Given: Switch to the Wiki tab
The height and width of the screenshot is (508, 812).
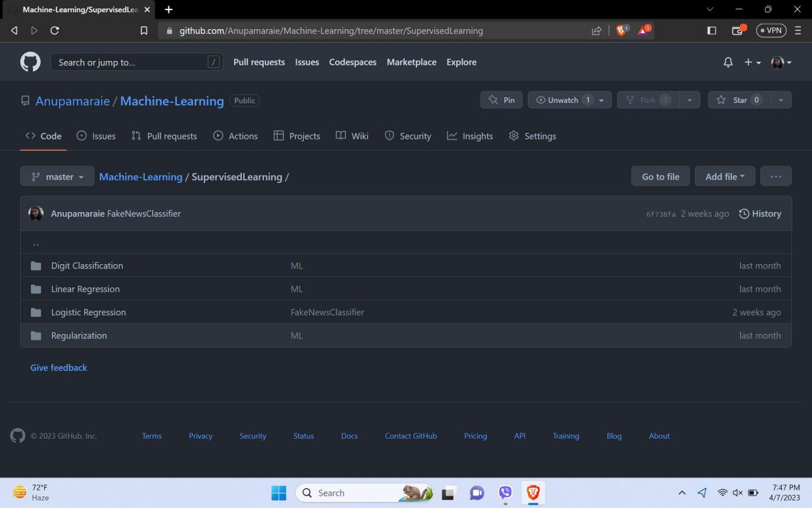Looking at the screenshot, I should click(352, 136).
